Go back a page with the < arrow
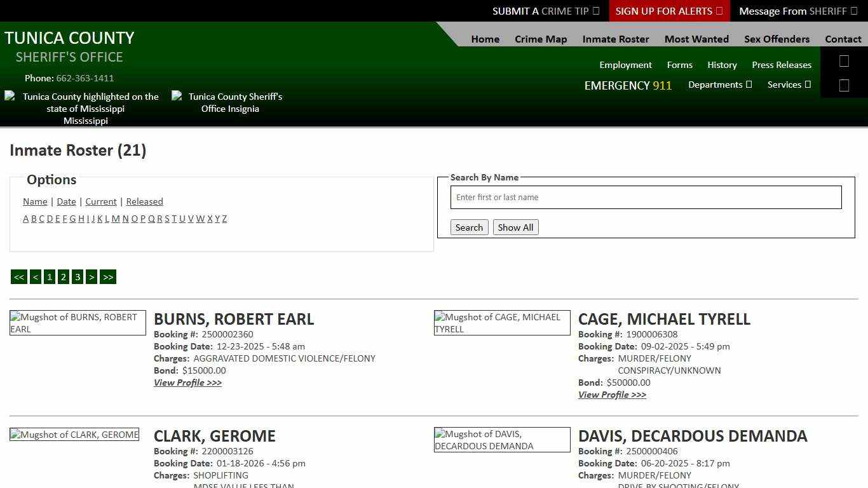 point(36,276)
